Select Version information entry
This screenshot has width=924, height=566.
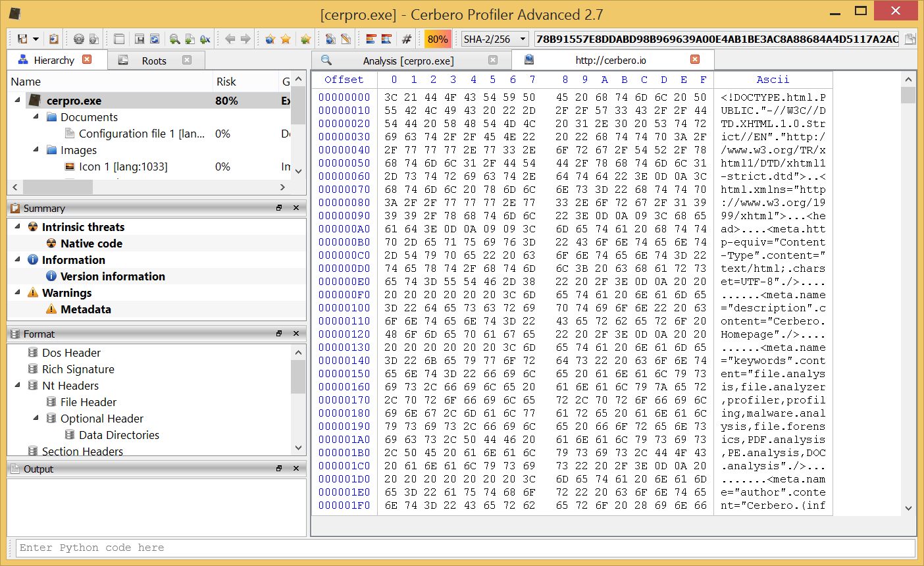[x=113, y=276]
